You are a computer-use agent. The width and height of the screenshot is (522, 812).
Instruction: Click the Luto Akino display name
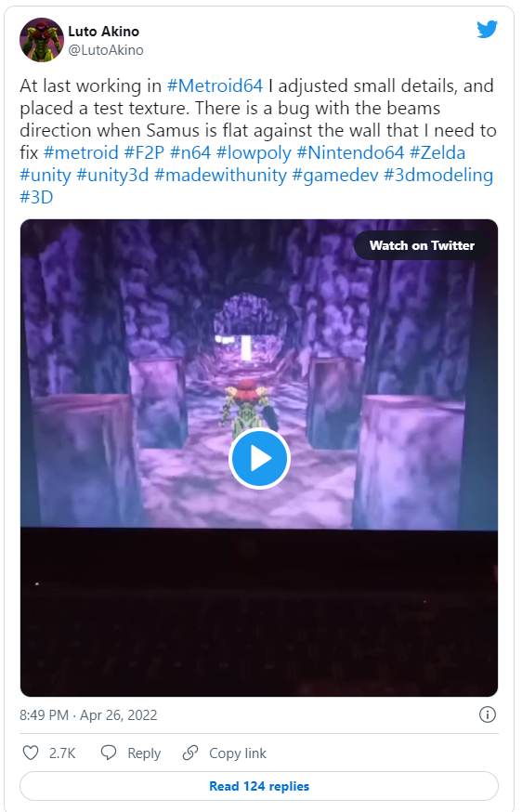point(104,32)
